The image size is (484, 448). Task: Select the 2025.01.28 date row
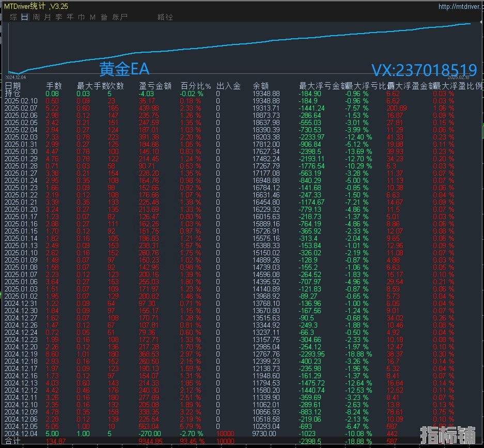click(x=21, y=166)
